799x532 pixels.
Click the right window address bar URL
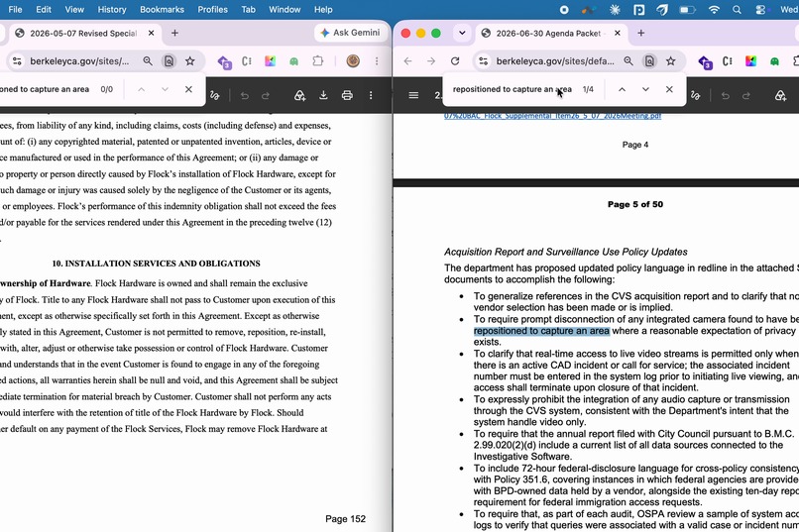(555, 61)
